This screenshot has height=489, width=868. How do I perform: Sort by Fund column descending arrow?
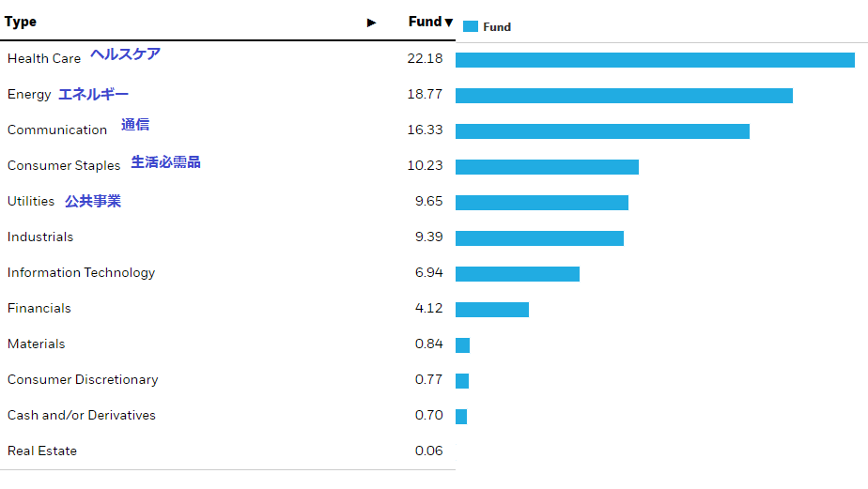pyautogui.click(x=448, y=23)
